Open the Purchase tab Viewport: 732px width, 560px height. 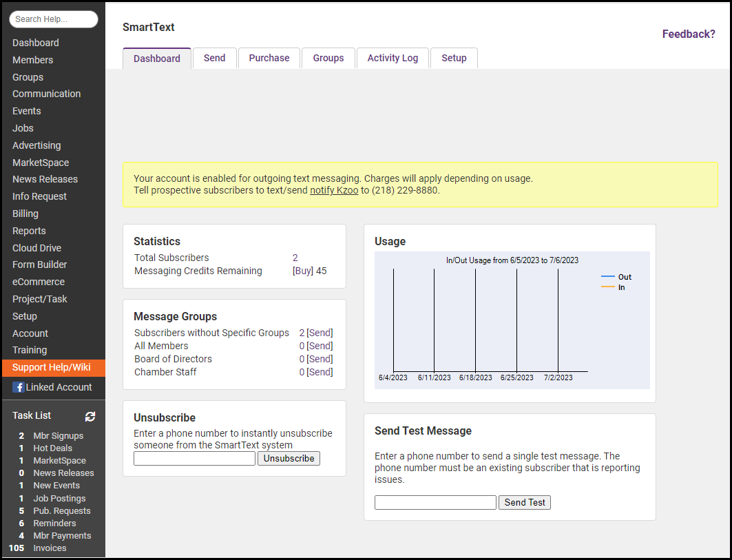click(269, 58)
